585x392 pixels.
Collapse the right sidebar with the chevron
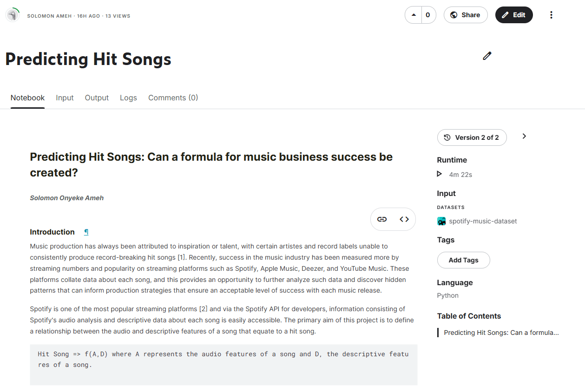tap(524, 137)
